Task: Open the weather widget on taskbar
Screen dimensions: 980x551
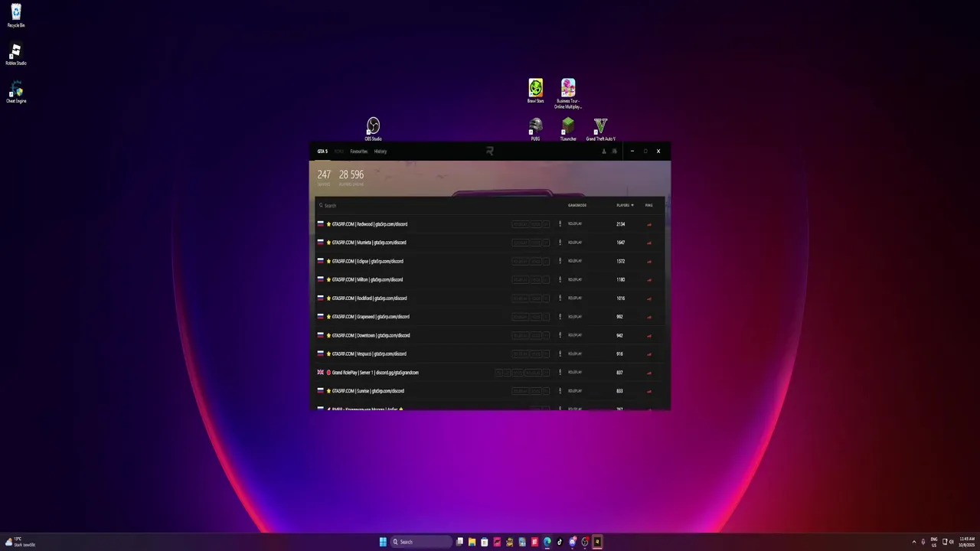Action: click(21, 542)
